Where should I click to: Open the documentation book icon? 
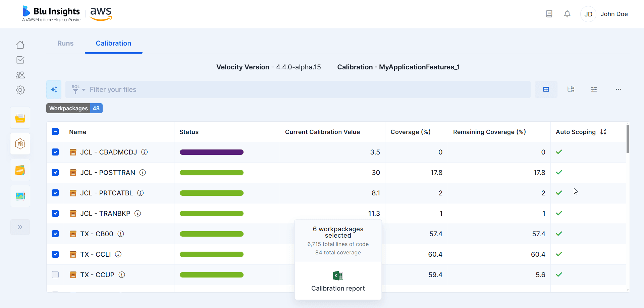549,14
